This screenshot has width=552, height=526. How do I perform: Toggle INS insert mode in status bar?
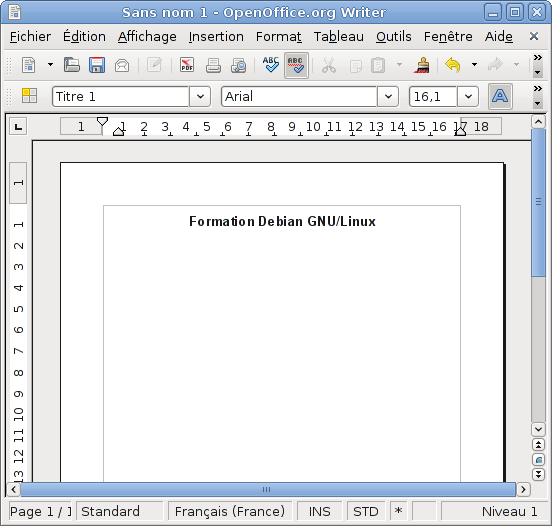pos(320,511)
